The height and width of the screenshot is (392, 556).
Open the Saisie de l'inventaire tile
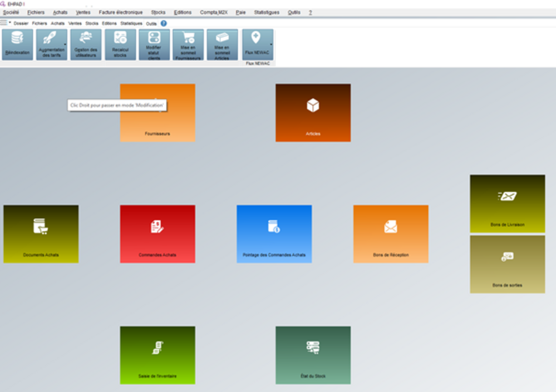(158, 355)
